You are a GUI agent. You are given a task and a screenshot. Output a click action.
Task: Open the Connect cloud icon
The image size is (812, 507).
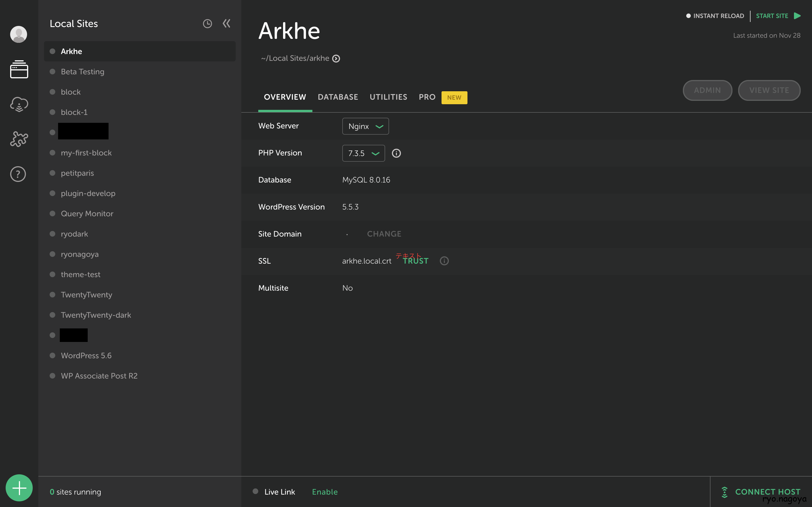pos(19,104)
